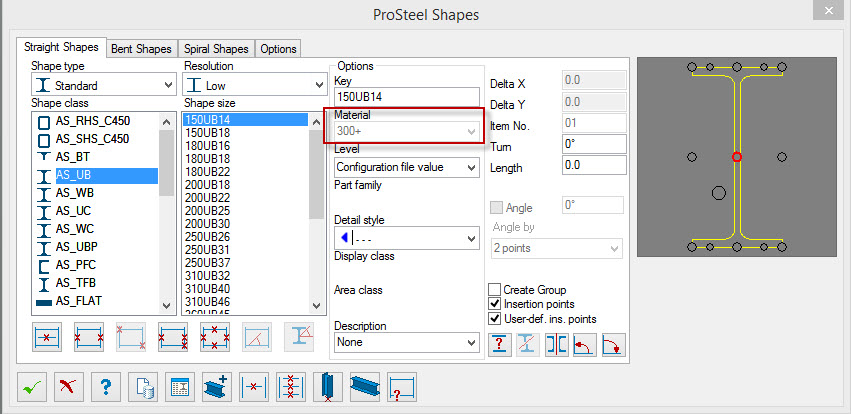
Task: Select the AS_UC shape class
Action: [74, 211]
